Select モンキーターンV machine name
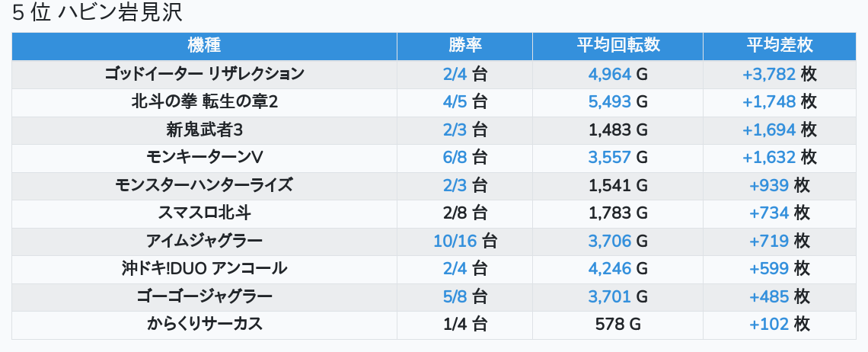This screenshot has width=868, height=352. [x=204, y=157]
